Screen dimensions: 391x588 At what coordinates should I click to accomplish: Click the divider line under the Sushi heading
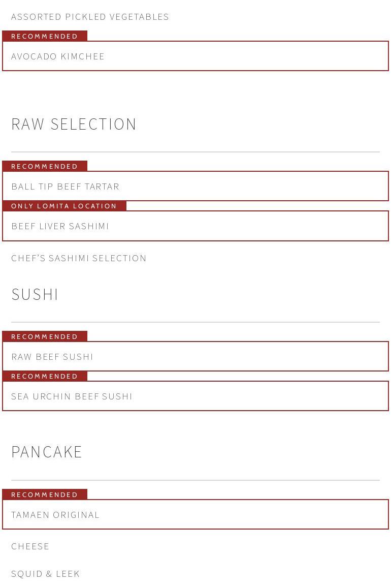195,322
